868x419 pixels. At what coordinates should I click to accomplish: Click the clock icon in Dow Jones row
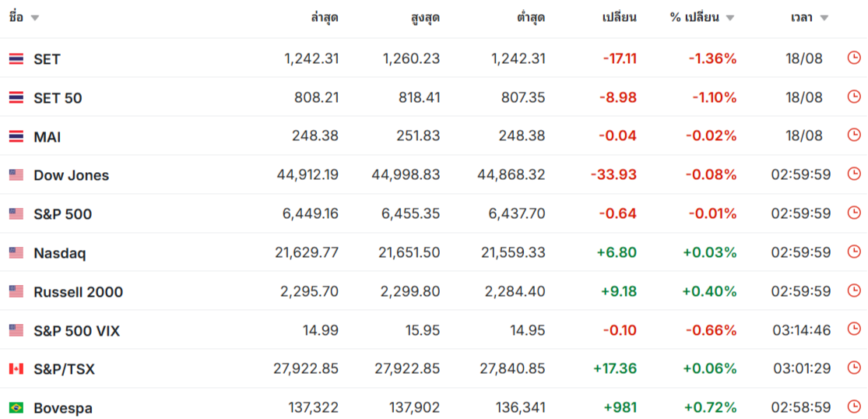854,174
